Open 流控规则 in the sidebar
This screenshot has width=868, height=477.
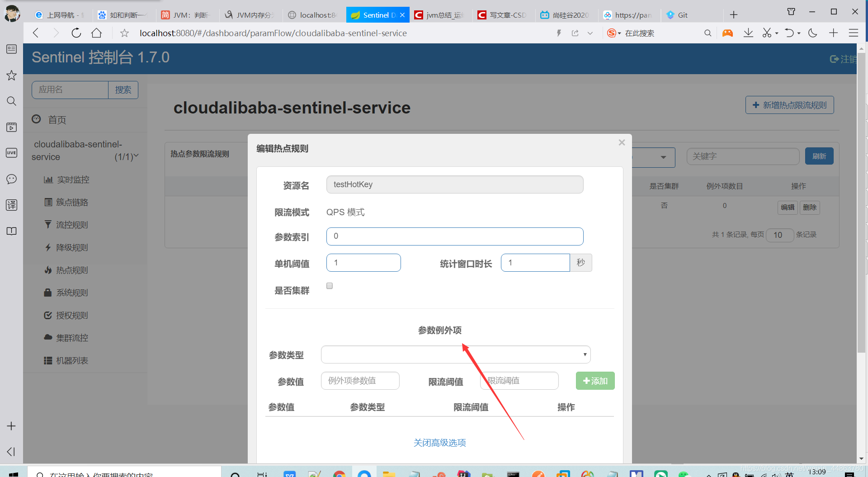(66, 225)
